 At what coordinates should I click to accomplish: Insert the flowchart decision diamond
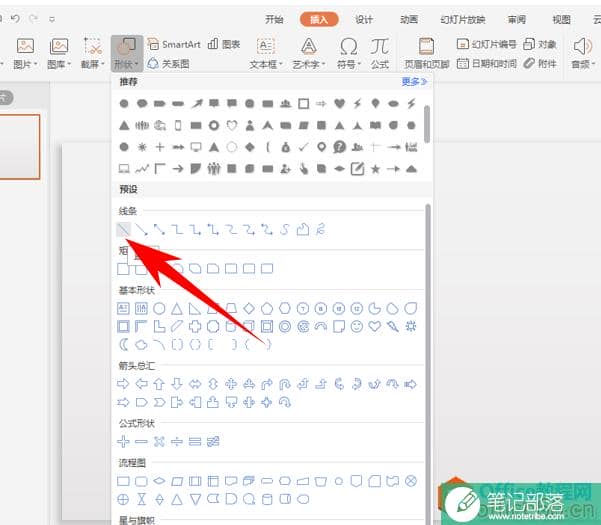[159, 481]
